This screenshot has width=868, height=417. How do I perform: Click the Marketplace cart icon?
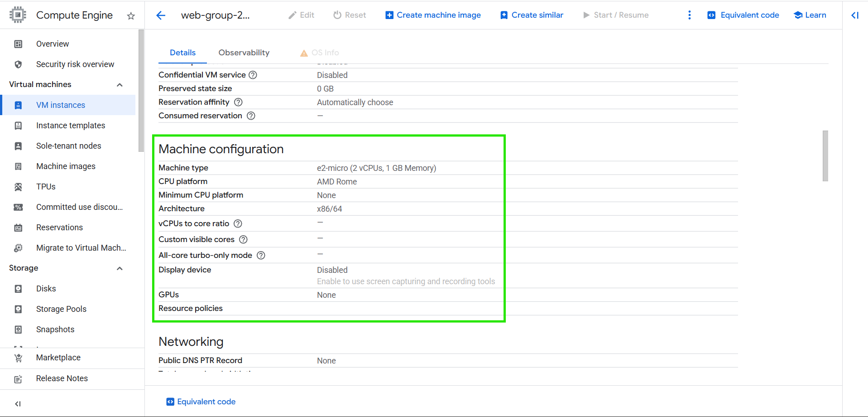coord(18,358)
